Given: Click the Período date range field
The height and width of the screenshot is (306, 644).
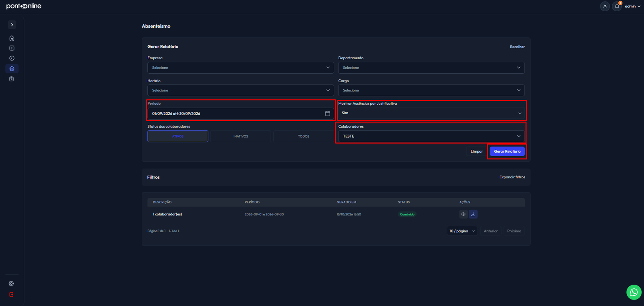Looking at the screenshot, I should (241, 114).
